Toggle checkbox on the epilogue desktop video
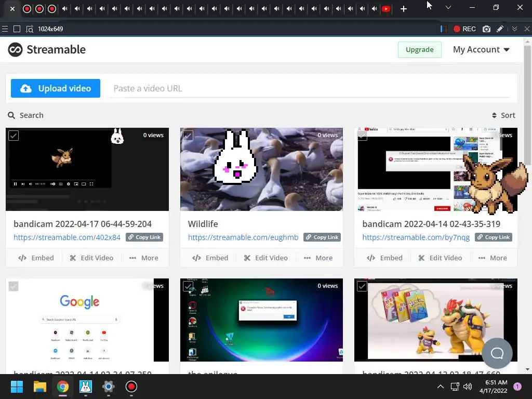 [x=188, y=286]
